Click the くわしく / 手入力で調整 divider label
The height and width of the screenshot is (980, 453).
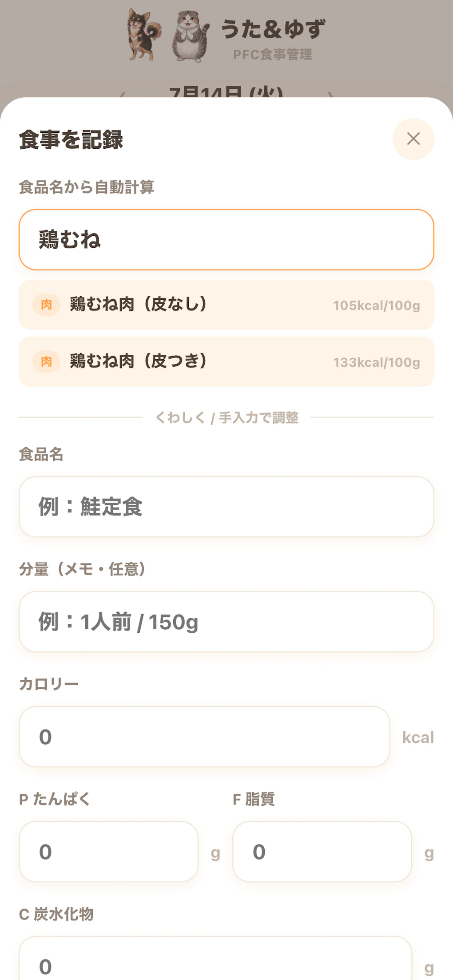coord(226,417)
